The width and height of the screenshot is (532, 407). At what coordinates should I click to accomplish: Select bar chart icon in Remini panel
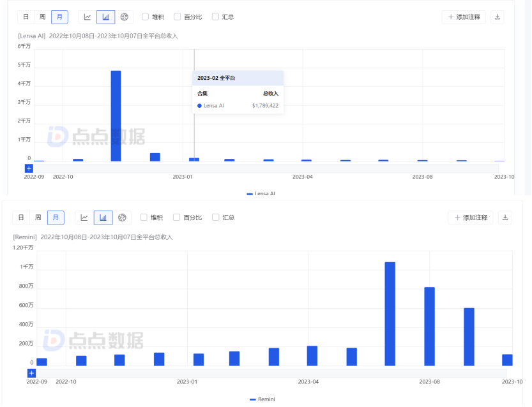103,218
